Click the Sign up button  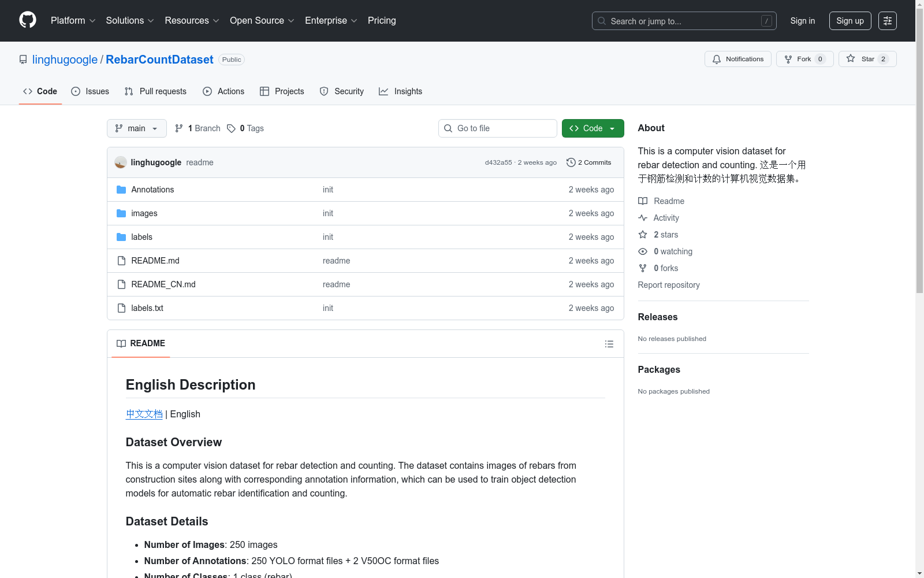point(850,21)
